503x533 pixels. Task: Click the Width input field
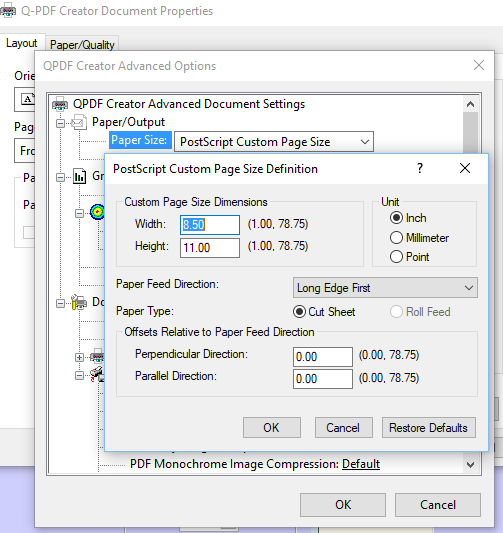pos(210,225)
